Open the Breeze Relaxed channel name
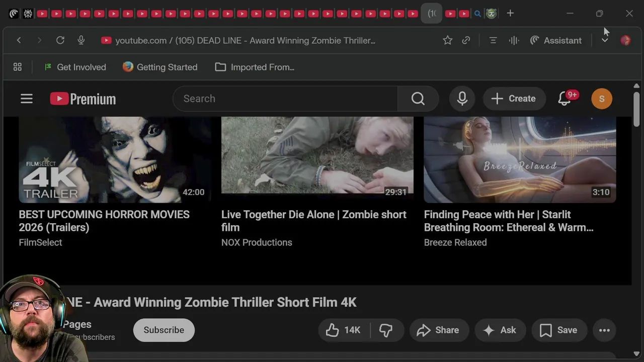The width and height of the screenshot is (644, 362). point(455,242)
